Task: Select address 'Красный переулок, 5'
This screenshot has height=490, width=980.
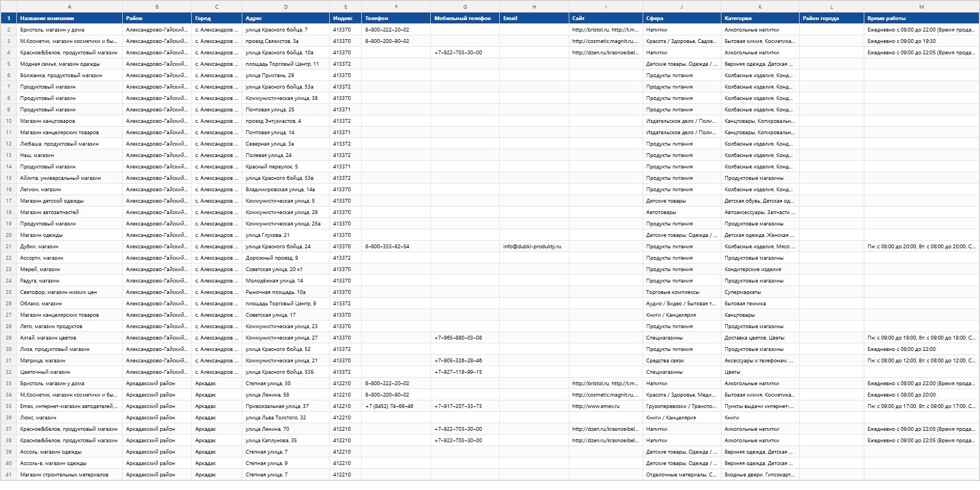Action: pos(286,167)
